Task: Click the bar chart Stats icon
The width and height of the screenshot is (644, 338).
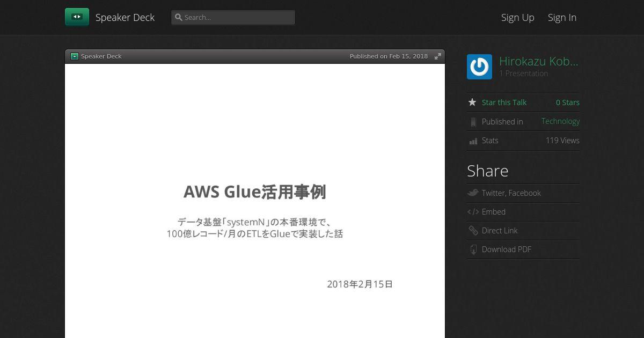Action: (473, 141)
